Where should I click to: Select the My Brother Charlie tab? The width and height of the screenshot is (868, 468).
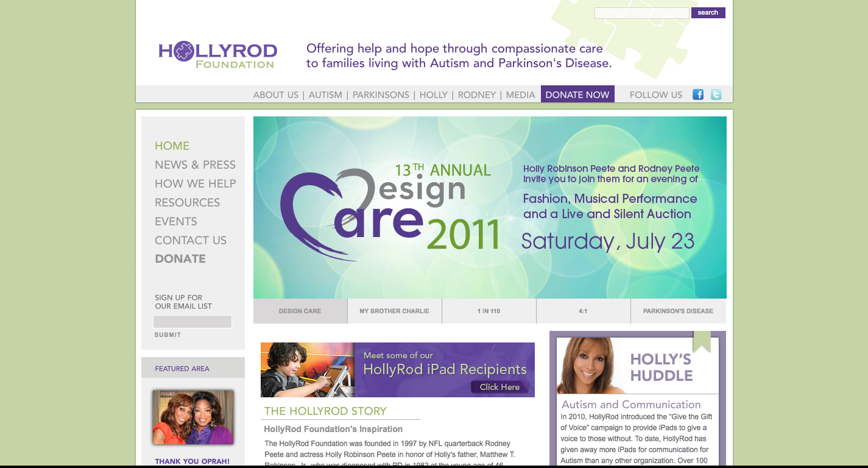394,311
